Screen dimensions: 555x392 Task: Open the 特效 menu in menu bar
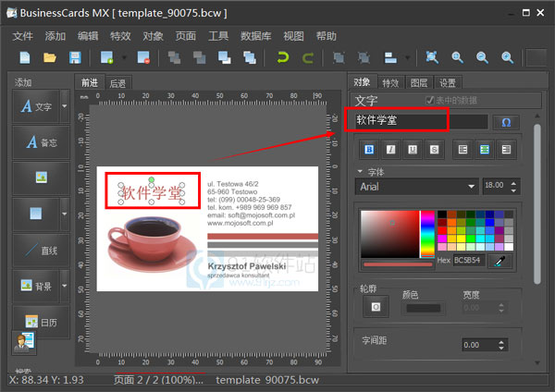[120, 36]
